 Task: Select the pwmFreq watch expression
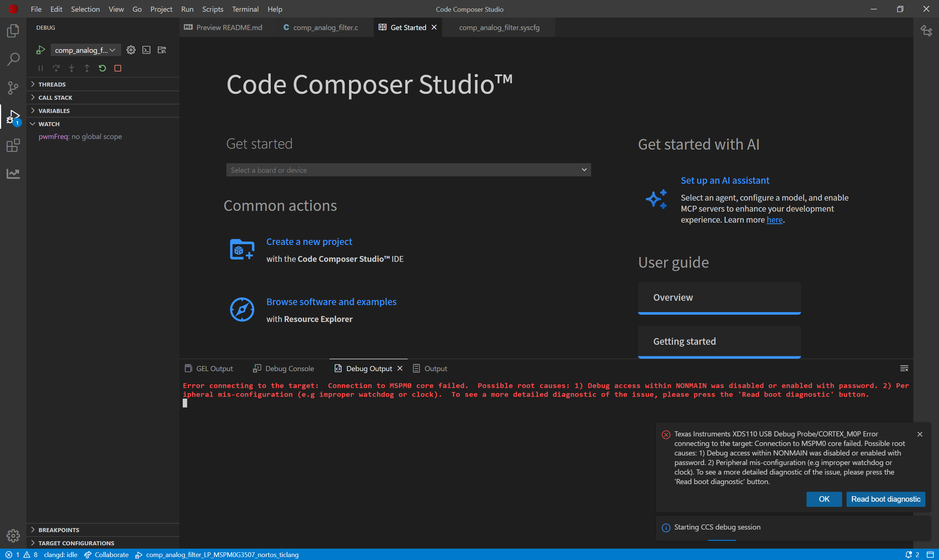[103, 136]
